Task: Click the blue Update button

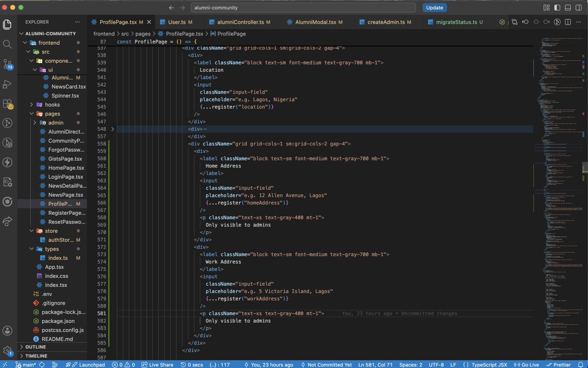Action: coord(434,7)
